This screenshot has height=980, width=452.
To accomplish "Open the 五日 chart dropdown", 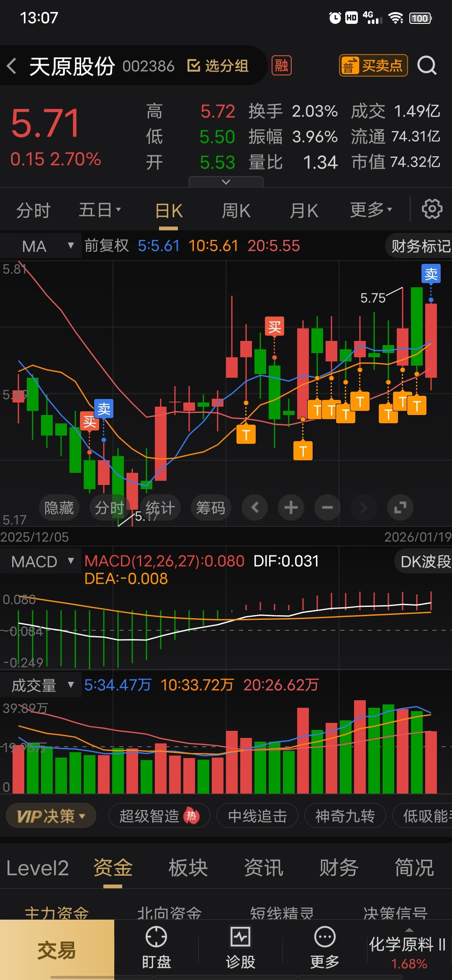I will click(x=100, y=210).
